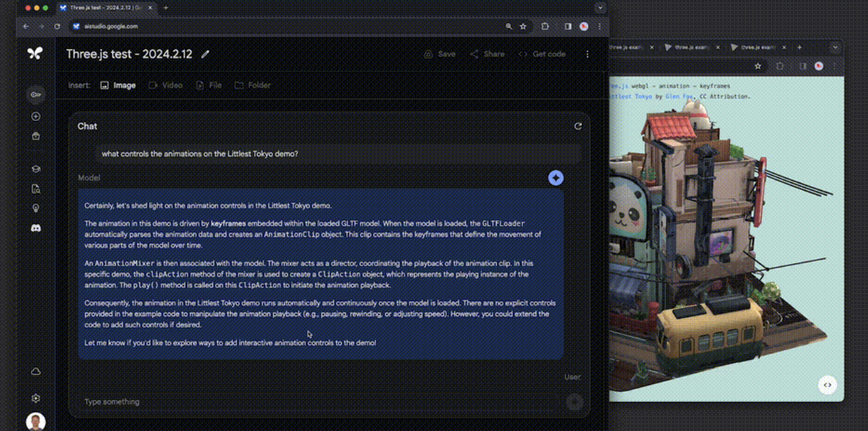Insert an Image into the prompt
This screenshot has width=868, height=431.
(118, 85)
